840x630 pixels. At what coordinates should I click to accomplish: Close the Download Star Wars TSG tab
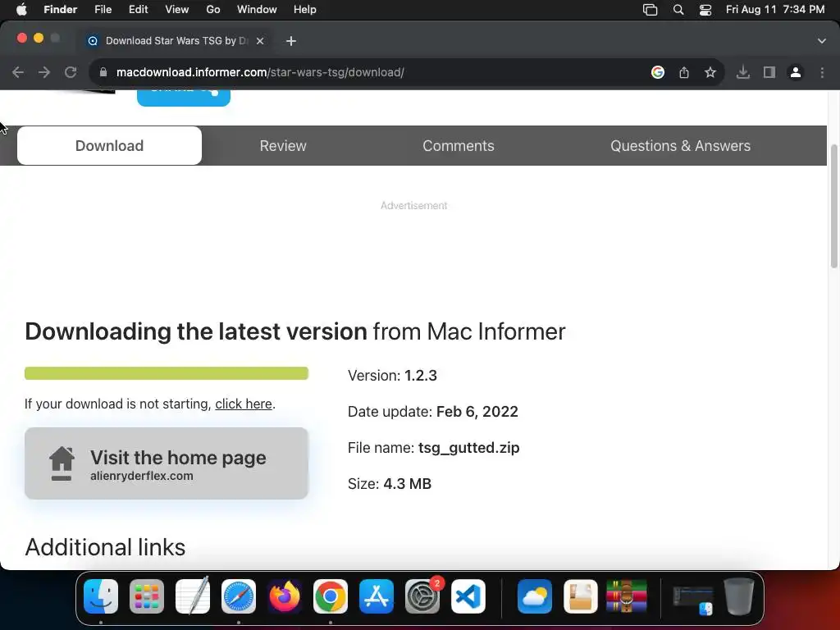click(260, 41)
